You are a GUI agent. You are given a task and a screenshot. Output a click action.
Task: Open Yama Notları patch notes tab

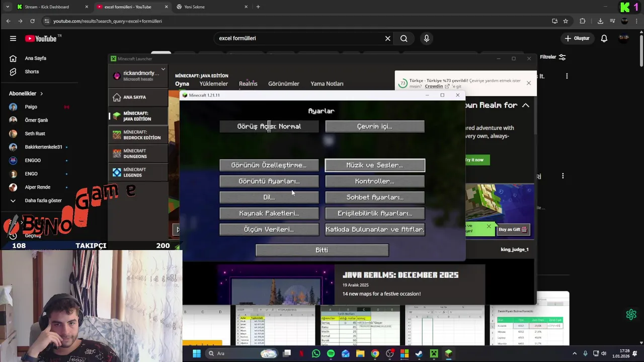327,84
